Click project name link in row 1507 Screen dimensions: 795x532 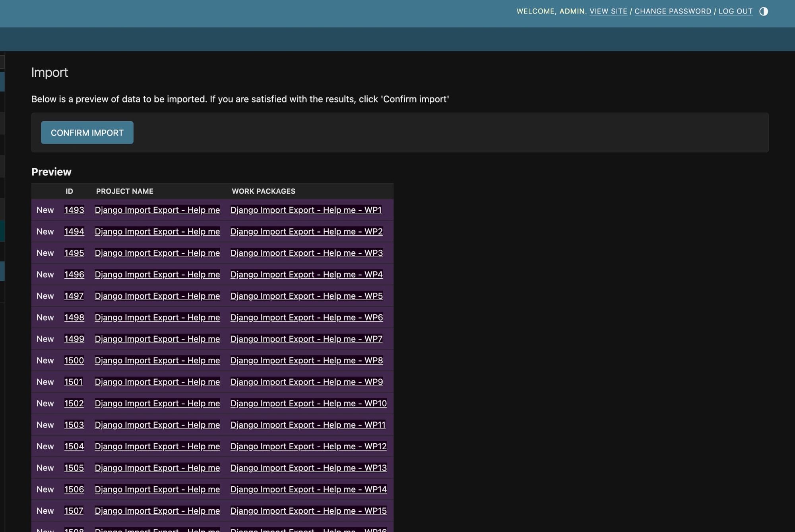157,511
